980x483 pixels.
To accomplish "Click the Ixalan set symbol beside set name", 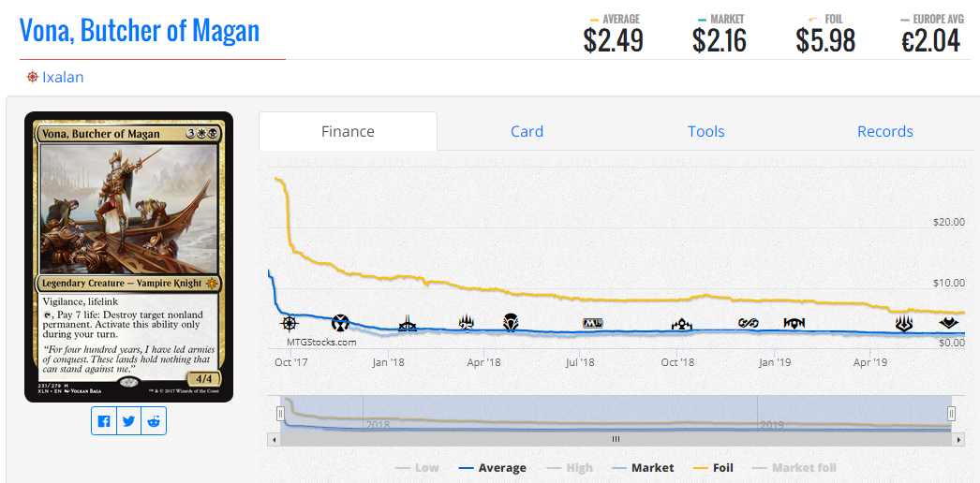I will [x=32, y=78].
